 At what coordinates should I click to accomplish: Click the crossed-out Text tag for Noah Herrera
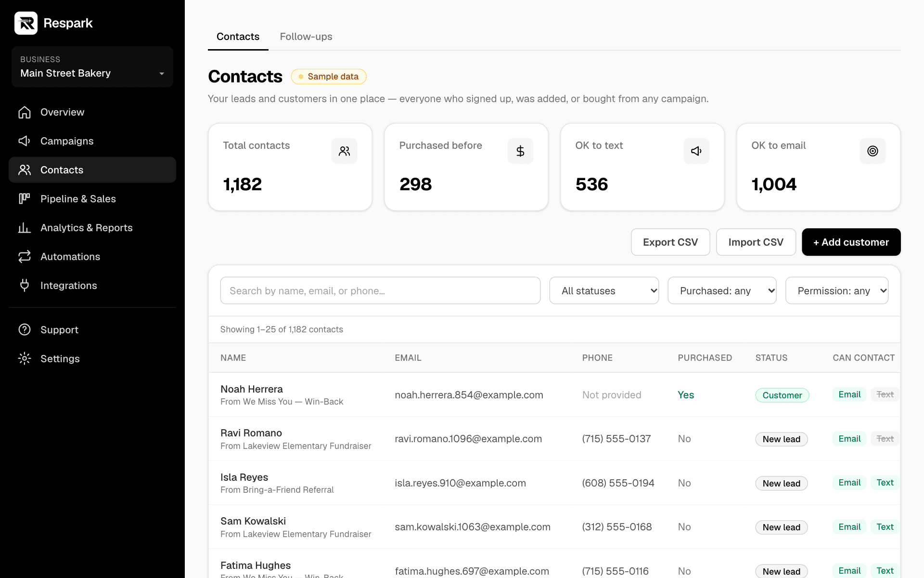885,394
